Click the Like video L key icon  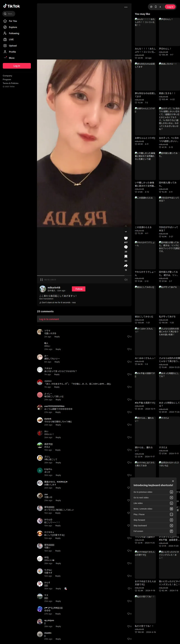pos(171,503)
